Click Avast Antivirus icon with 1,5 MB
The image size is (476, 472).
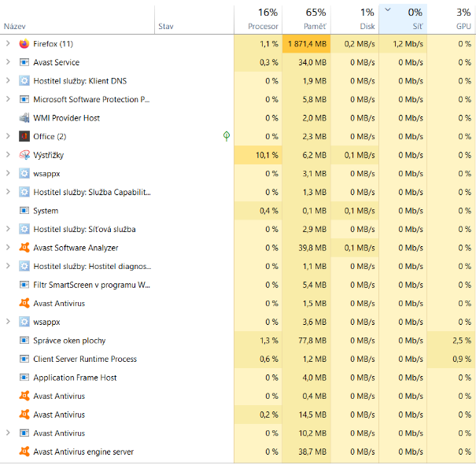coord(24,303)
